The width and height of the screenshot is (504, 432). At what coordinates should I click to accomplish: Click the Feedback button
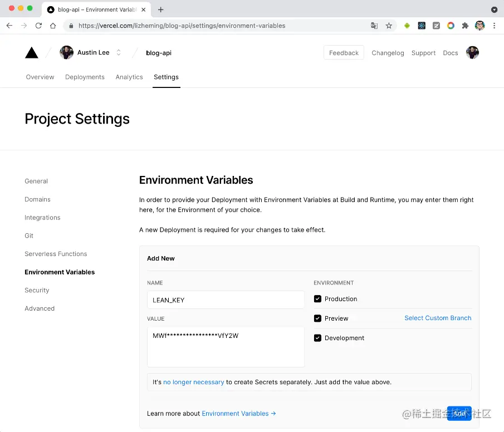pos(344,53)
